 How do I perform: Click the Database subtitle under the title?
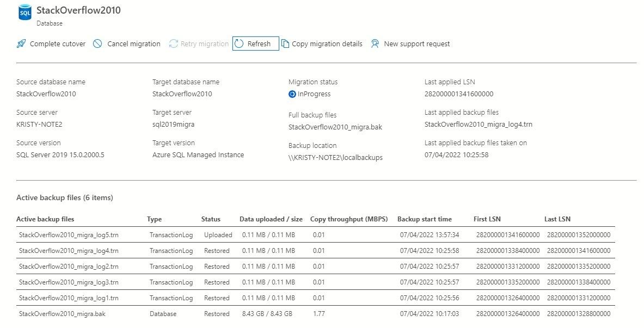click(50, 23)
